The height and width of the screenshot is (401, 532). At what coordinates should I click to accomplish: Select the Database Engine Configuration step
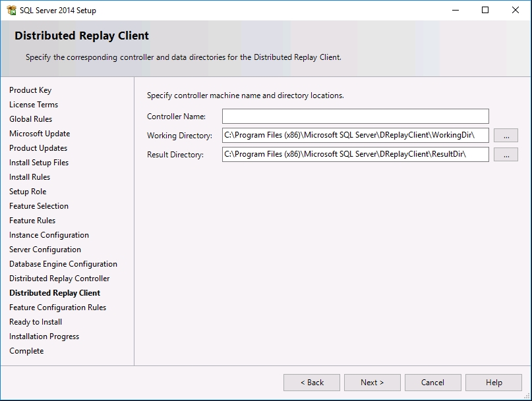click(63, 264)
